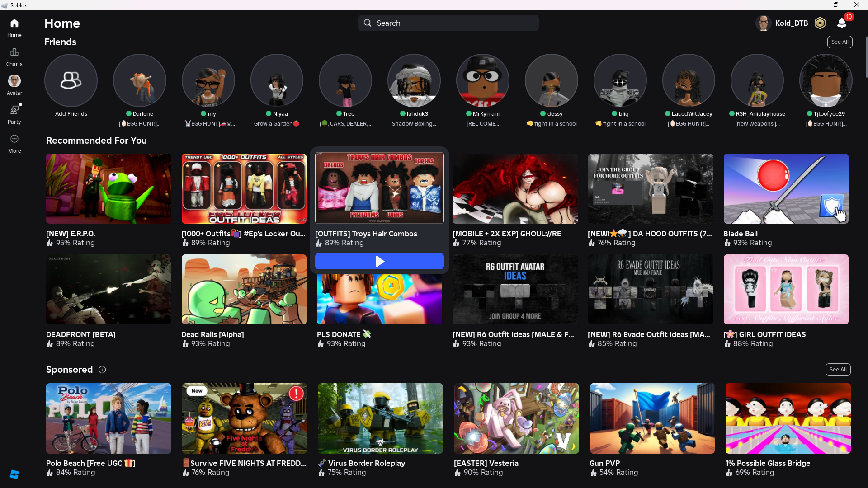Open the 1% Possible Glass Bridge thumbnail
Viewport: 868px width, 488px height.
pyautogui.click(x=788, y=418)
